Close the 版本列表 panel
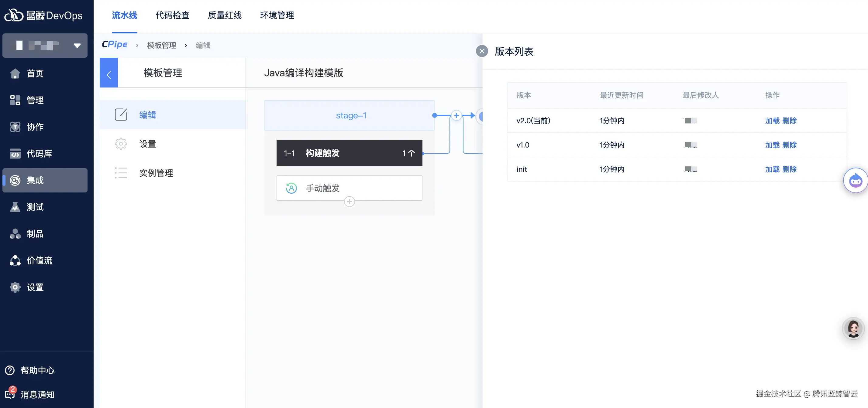The height and width of the screenshot is (408, 868). click(482, 51)
